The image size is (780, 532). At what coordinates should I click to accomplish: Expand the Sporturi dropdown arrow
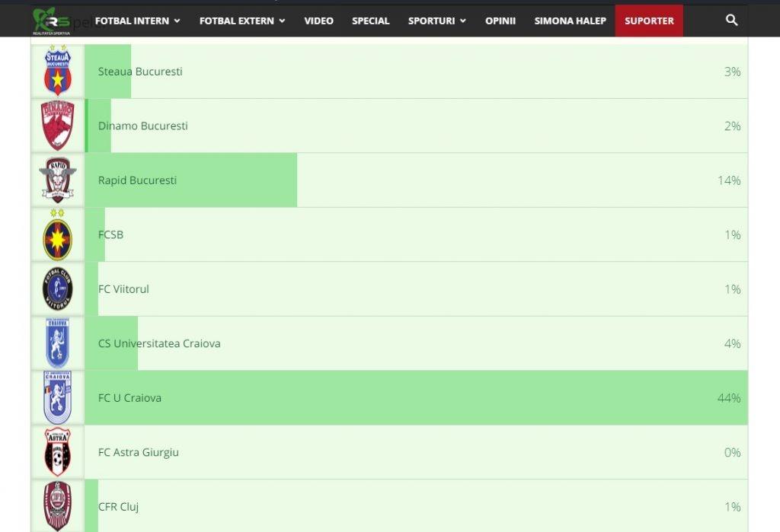point(463,21)
